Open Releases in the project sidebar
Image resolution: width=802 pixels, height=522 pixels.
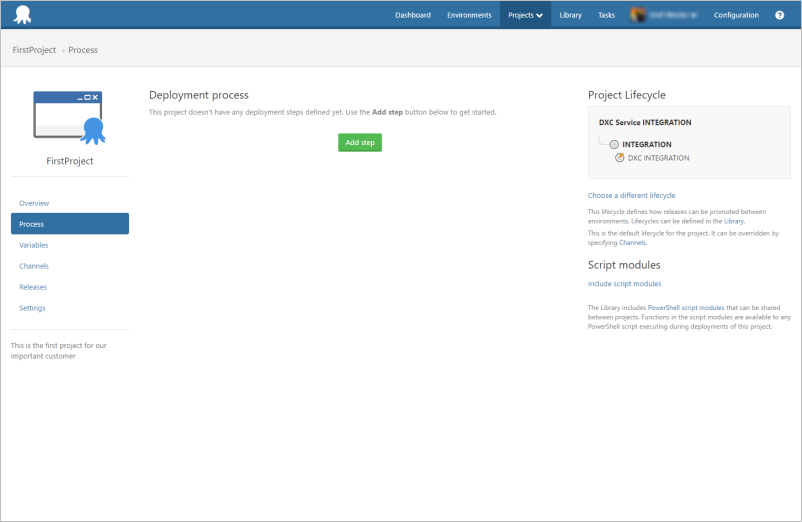[33, 287]
